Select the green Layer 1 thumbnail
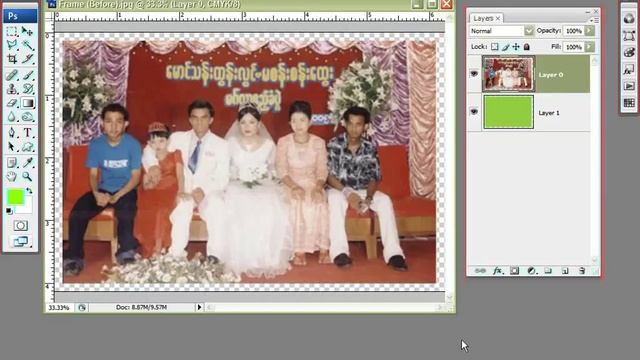 [x=508, y=112]
